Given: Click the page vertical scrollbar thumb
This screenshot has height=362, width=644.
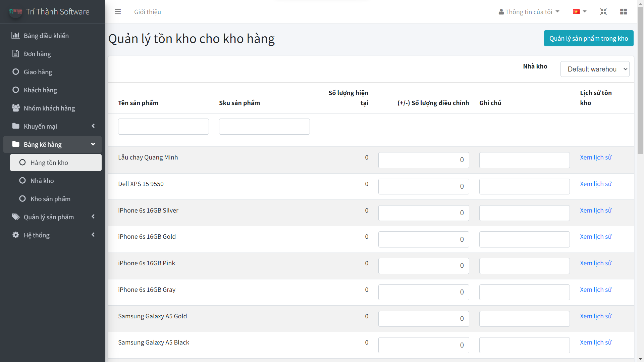Looking at the screenshot, I should coord(640,81).
